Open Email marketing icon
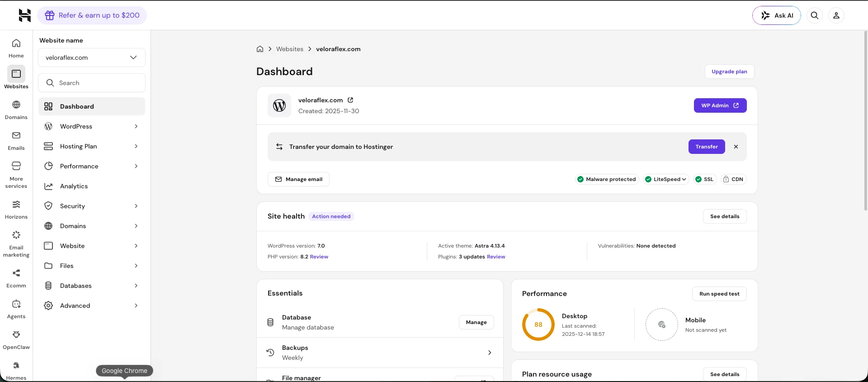868x382 pixels. tap(16, 235)
